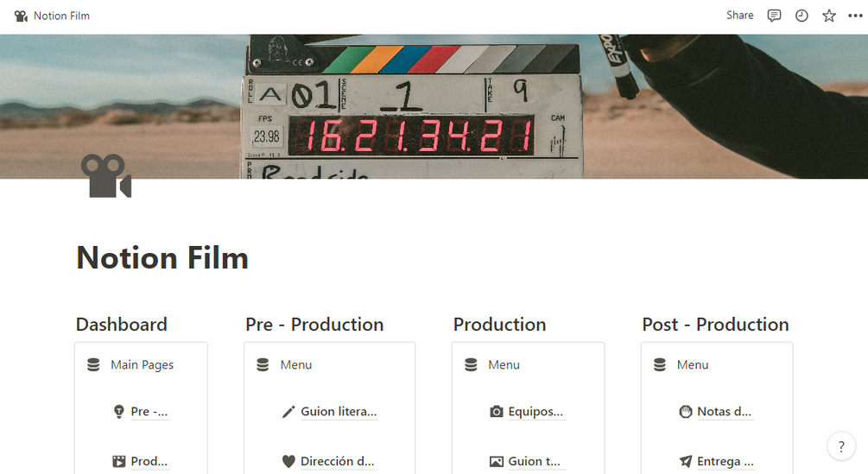Viewport: 868px width, 474px height.
Task: Open page history clock icon
Action: click(801, 16)
